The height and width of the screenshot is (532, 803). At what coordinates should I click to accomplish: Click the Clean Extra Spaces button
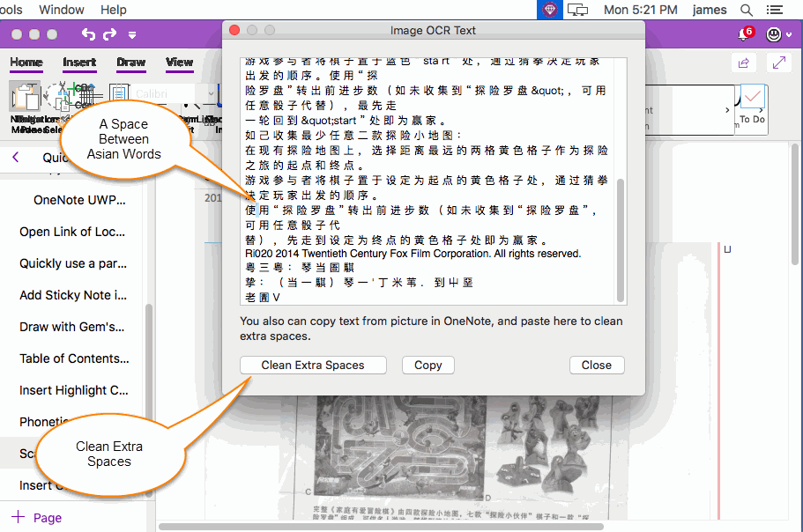point(313,366)
